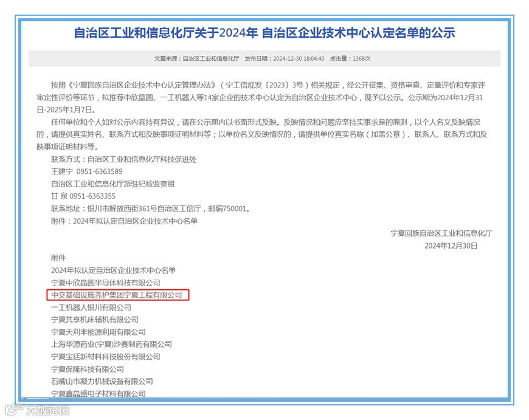Click the view count 1368次
This screenshot has height=420, width=529.
pos(361,59)
